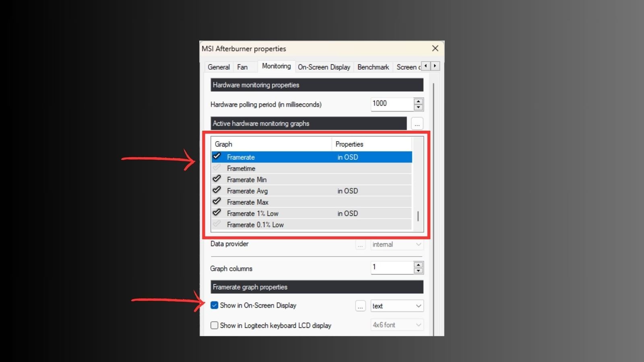Screen dimensions: 644x362
Task: Toggle the checkmark beside Framerate Min
Action: click(x=217, y=179)
